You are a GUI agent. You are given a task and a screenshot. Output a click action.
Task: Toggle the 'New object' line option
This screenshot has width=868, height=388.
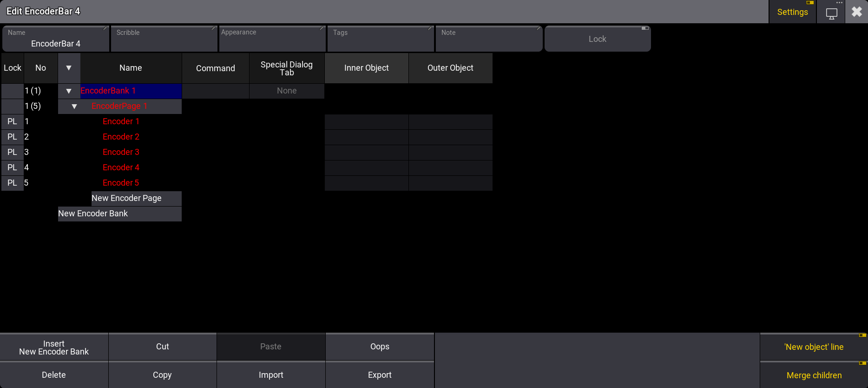click(814, 347)
